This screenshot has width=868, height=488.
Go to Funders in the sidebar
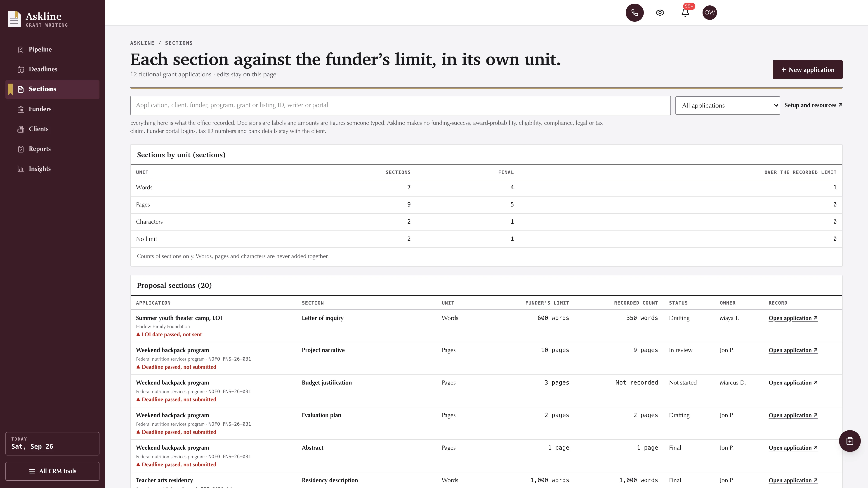coord(52,109)
